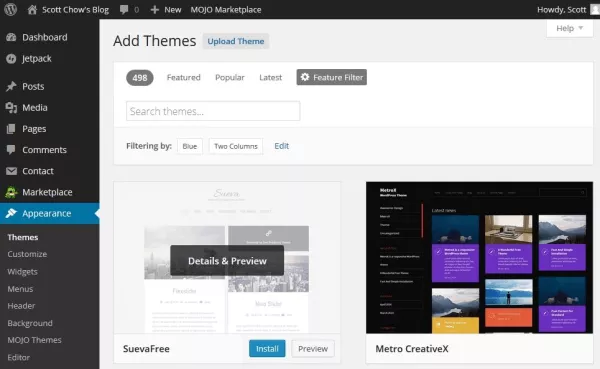Click the SuevaFree theme name
The image size is (600, 369).
146,349
